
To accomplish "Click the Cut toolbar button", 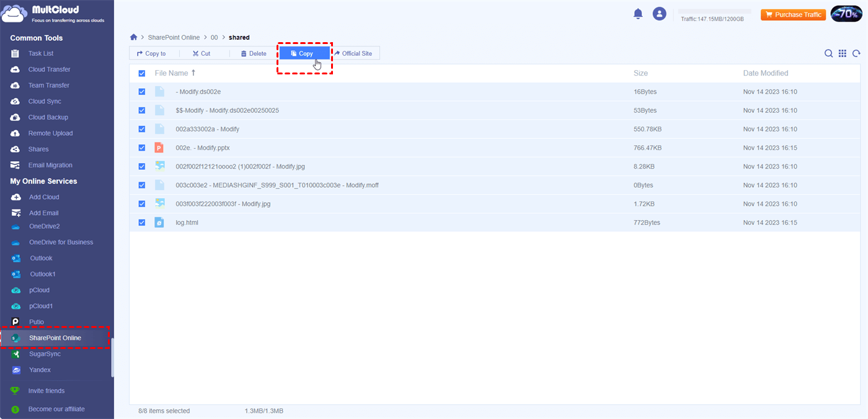I will click(x=201, y=54).
